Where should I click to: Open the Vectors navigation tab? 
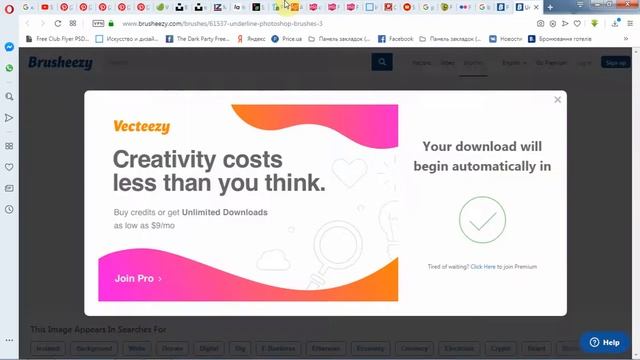pos(422,63)
